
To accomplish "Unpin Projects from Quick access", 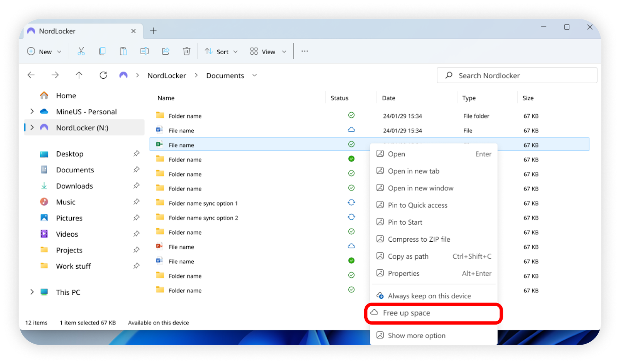I will 136,250.
